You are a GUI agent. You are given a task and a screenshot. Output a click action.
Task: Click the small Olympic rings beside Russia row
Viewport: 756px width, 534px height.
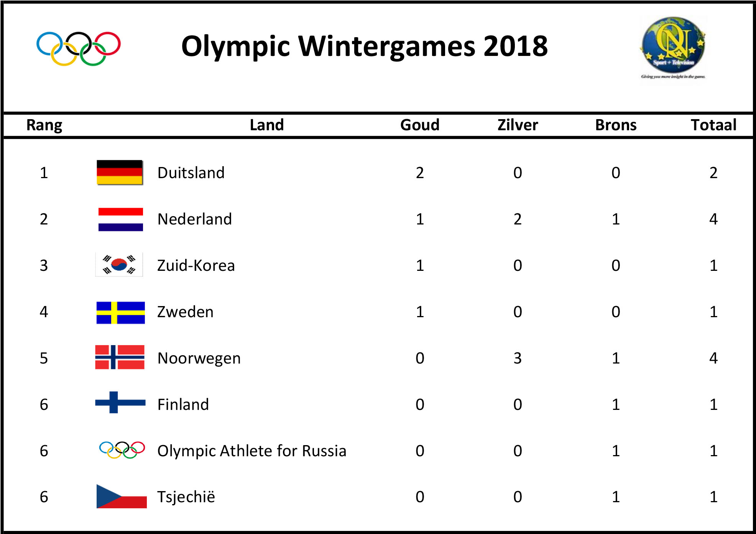pyautogui.click(x=122, y=450)
